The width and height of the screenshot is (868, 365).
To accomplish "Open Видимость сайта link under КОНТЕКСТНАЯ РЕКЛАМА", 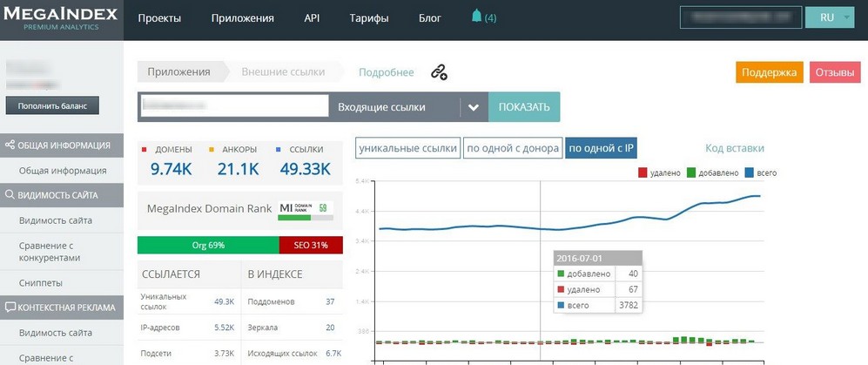I will pos(56,333).
